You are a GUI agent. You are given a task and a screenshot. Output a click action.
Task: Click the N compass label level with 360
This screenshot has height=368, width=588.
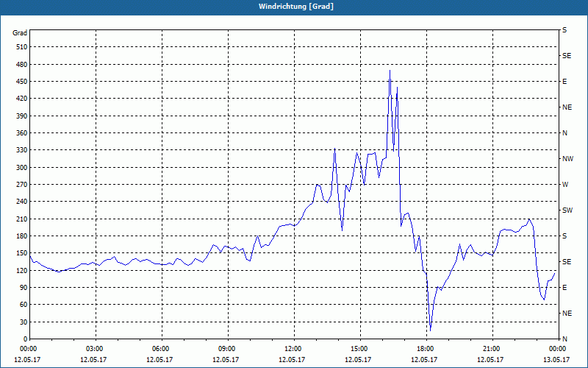[564, 133]
